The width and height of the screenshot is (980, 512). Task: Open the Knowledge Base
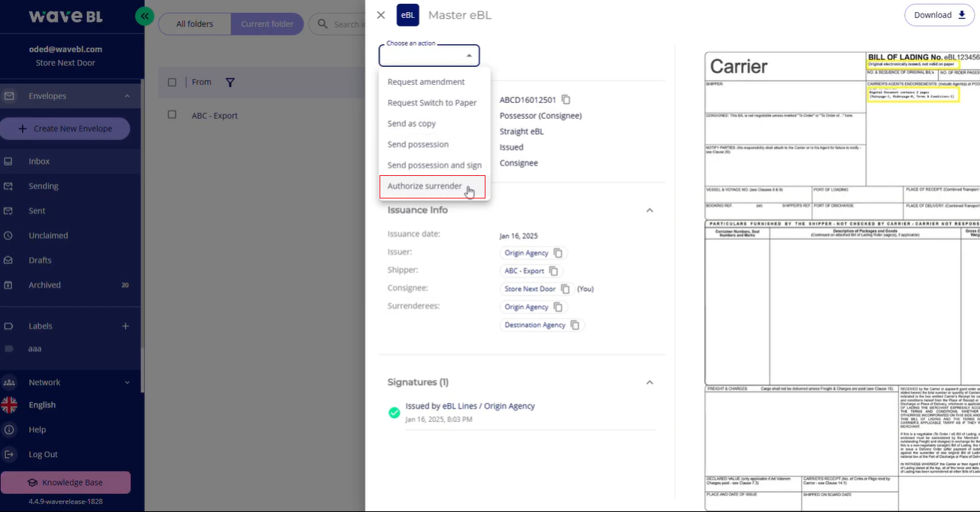[x=65, y=483]
